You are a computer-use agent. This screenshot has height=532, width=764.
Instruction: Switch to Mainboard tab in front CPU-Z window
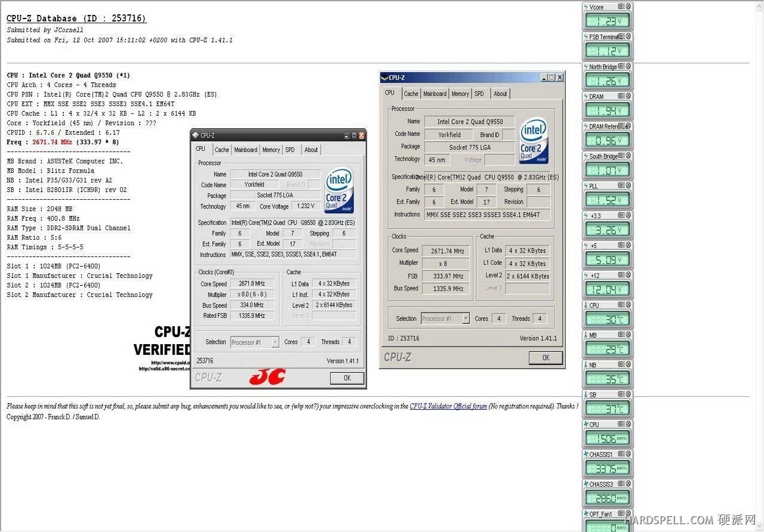pyautogui.click(x=246, y=150)
